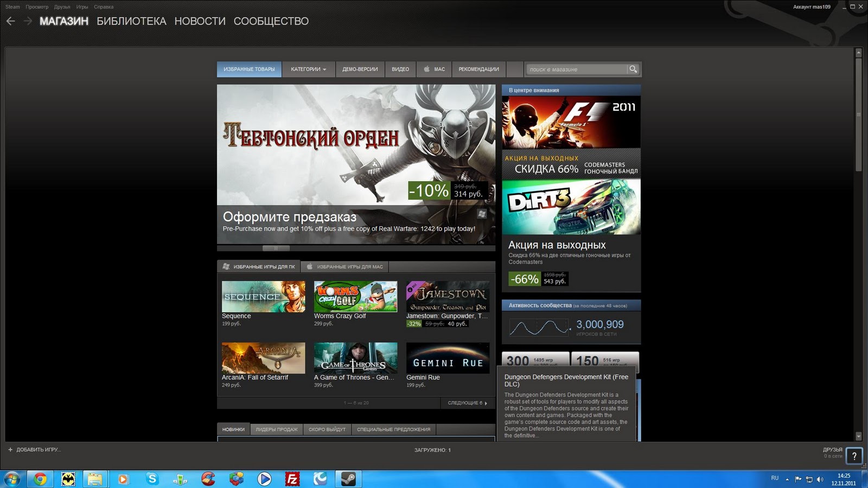This screenshot has height=488, width=868.
Task: Select the ИЗБРАННЫЕ ИГРЫ ДЛЯ ПК tab
Action: 259,267
